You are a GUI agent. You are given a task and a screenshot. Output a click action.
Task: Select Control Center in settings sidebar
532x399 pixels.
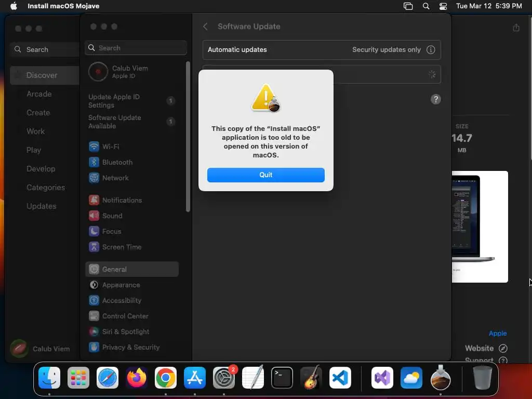[132, 316]
